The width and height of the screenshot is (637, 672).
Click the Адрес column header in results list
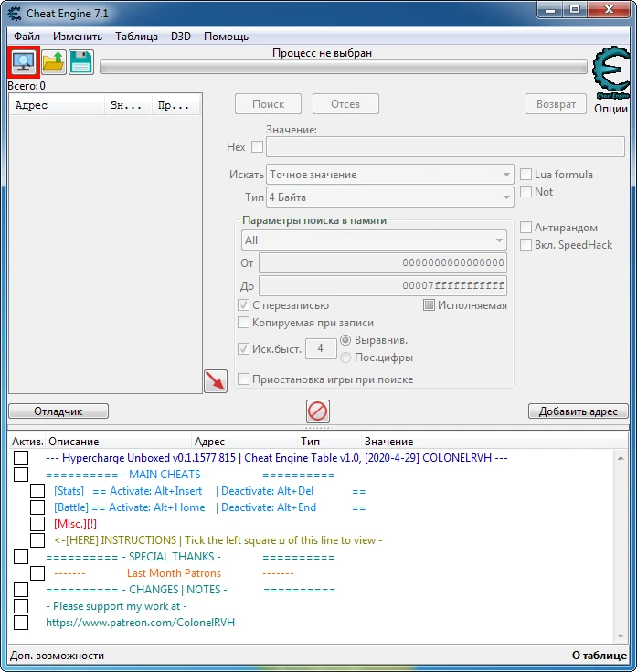pos(57,105)
